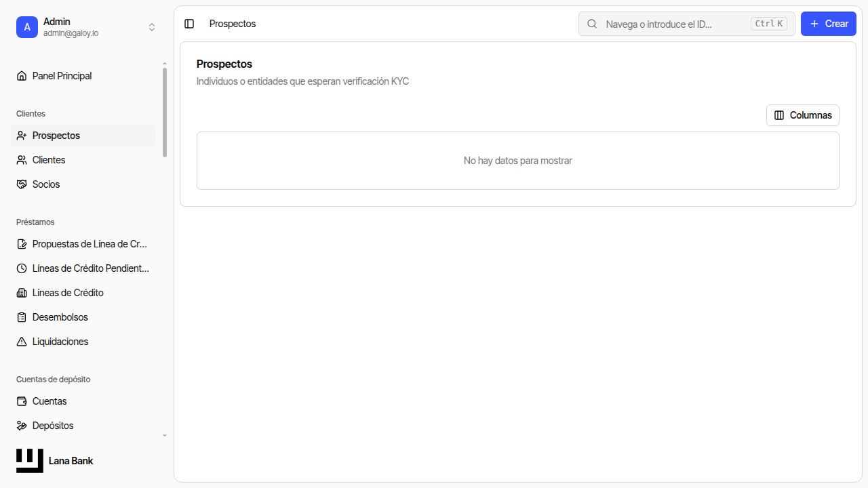Click the columns icon in Columnas button
The image size is (868, 488).
tap(779, 115)
